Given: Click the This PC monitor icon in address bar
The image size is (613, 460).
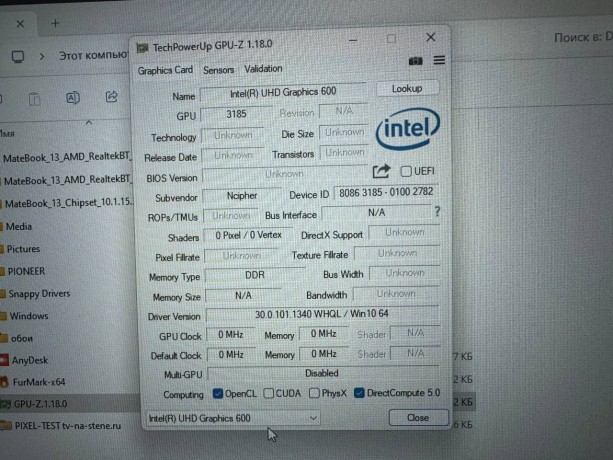Looking at the screenshot, I should (x=18, y=57).
